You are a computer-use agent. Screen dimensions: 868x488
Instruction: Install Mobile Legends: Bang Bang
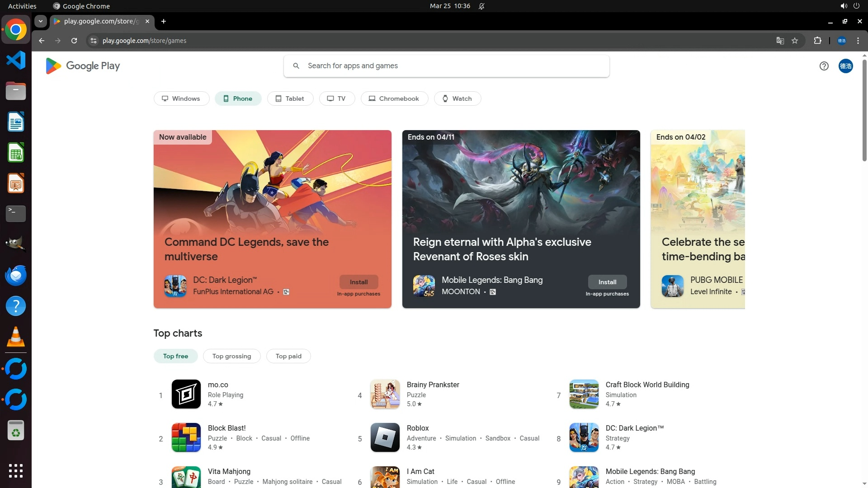(607, 282)
